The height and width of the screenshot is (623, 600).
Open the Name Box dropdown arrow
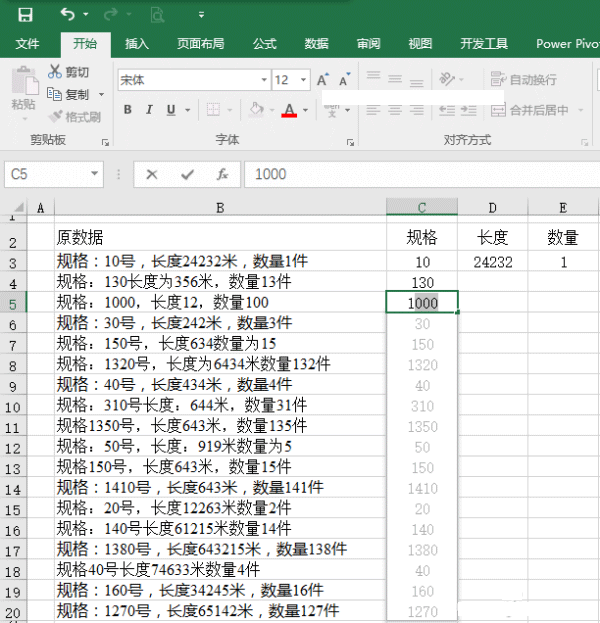pos(95,174)
